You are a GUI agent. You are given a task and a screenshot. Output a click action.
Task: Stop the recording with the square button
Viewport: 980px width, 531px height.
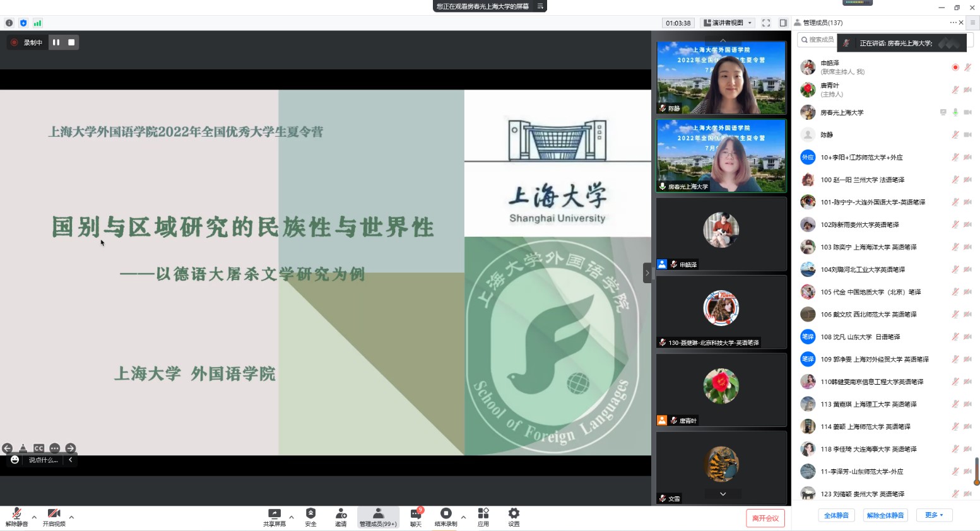[x=71, y=42]
